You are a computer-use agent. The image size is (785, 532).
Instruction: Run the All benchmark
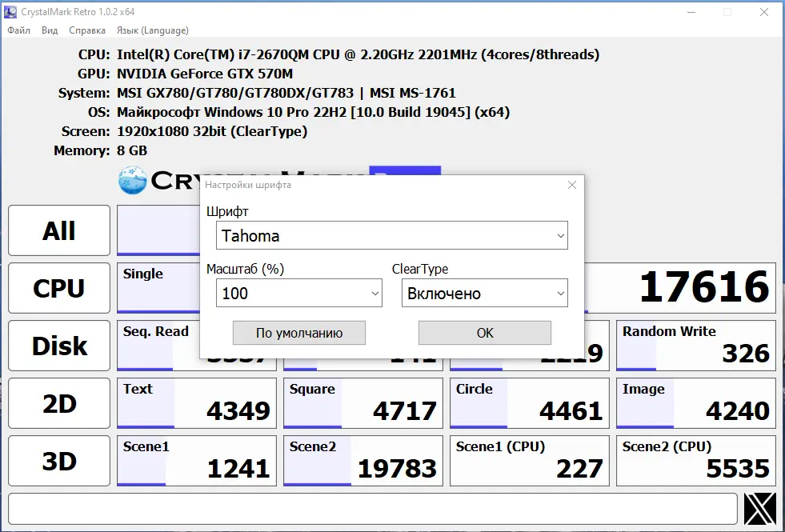click(59, 230)
